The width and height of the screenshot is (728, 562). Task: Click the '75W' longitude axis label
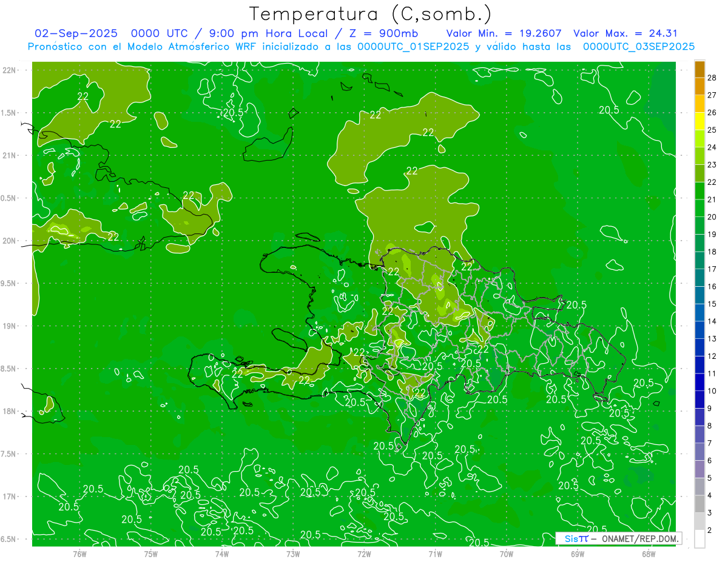pyautogui.click(x=151, y=554)
